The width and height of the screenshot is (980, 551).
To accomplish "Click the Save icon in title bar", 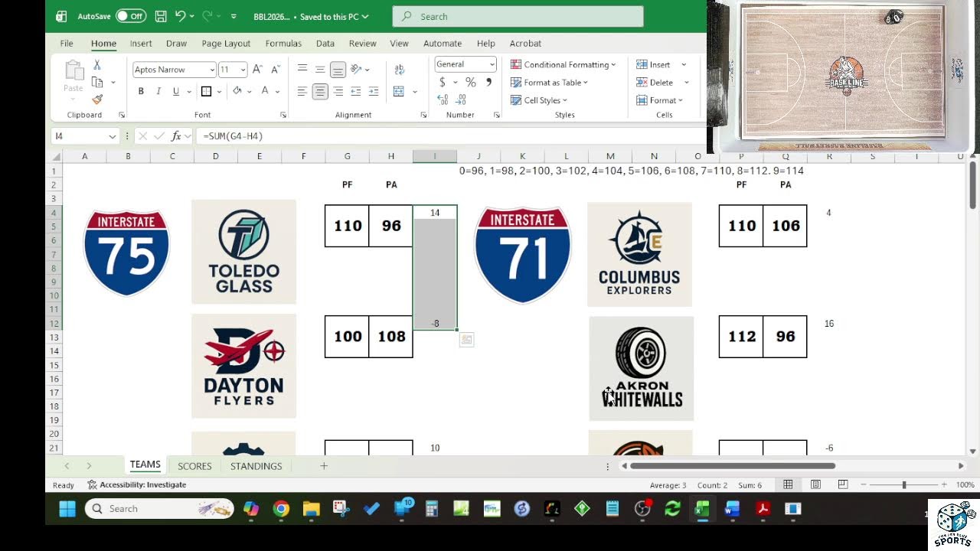I will coord(161,16).
